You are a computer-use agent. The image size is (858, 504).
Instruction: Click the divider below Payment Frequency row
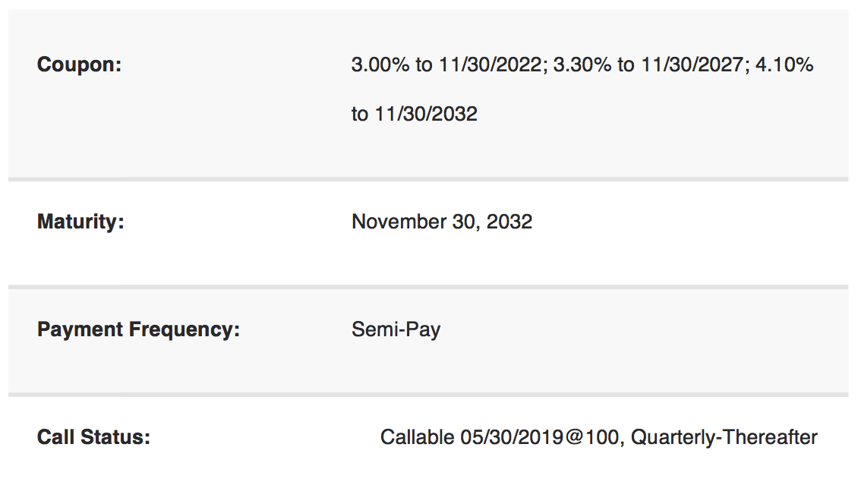tap(428, 395)
